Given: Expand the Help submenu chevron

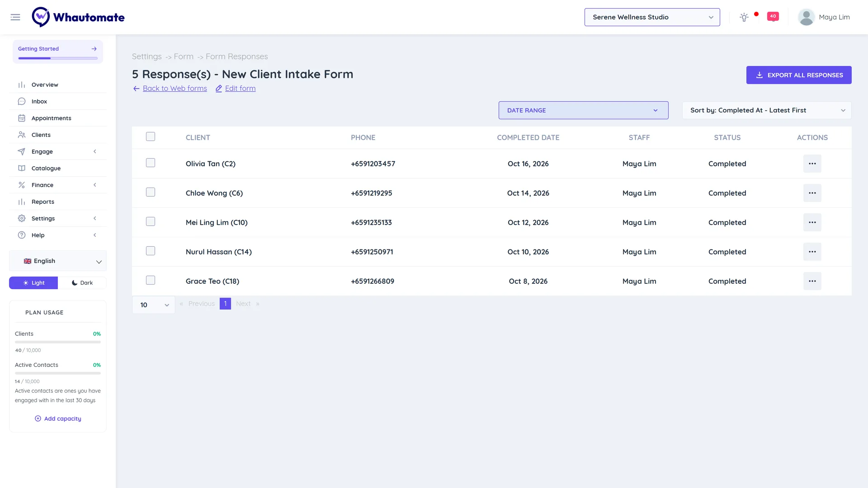Looking at the screenshot, I should coord(95,235).
